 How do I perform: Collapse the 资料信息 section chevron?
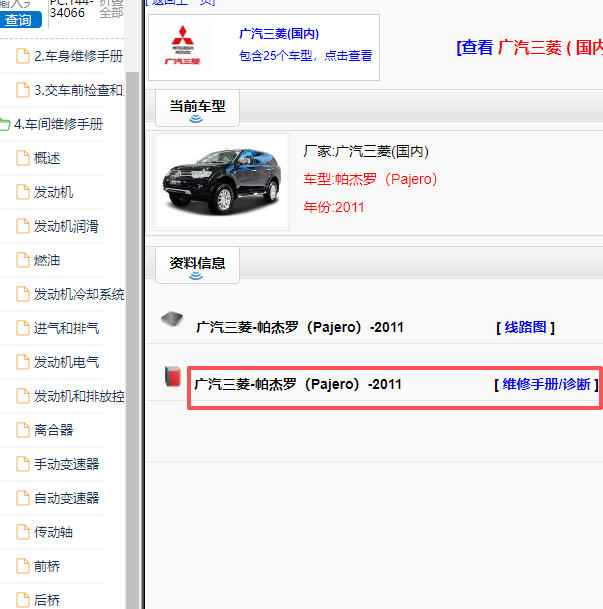point(196,276)
